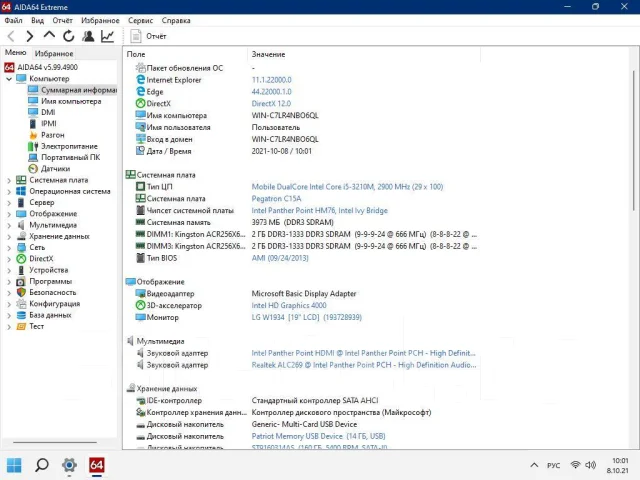The width and height of the screenshot is (640, 480).
Task: Open the DirectX 12.0 link
Action: pos(271,104)
